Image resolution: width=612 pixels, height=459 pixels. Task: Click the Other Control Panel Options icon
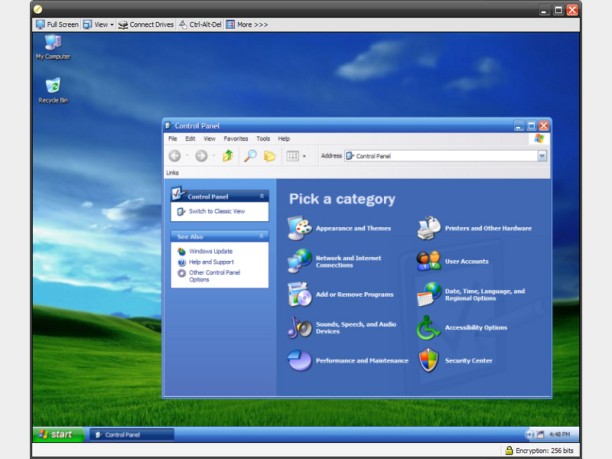tap(181, 273)
